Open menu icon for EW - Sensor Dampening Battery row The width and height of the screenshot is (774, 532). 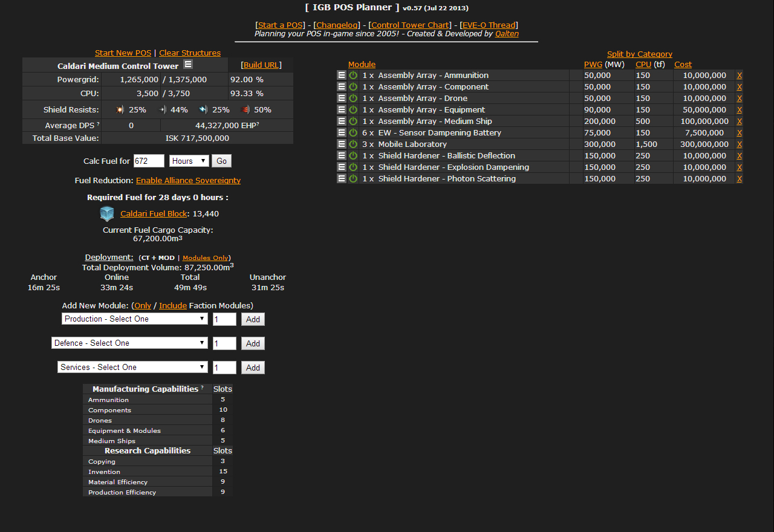click(x=342, y=133)
